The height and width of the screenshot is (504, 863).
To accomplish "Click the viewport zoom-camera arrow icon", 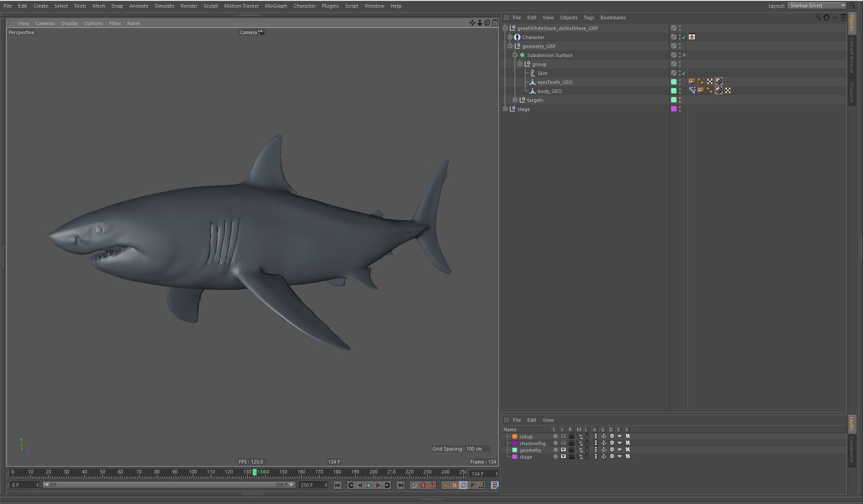I will [480, 23].
